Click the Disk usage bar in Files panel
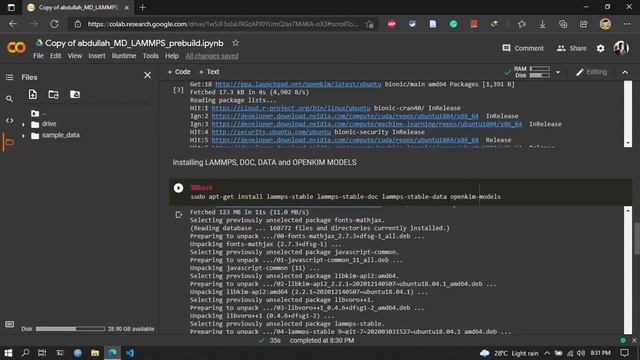Screen dimensions: 640x360 (x=70, y=329)
